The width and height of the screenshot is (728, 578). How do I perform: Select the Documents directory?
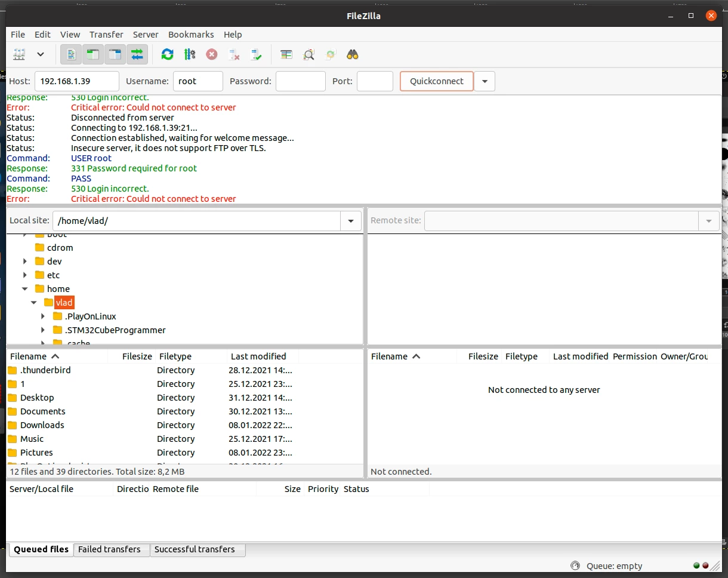click(x=184, y=411)
